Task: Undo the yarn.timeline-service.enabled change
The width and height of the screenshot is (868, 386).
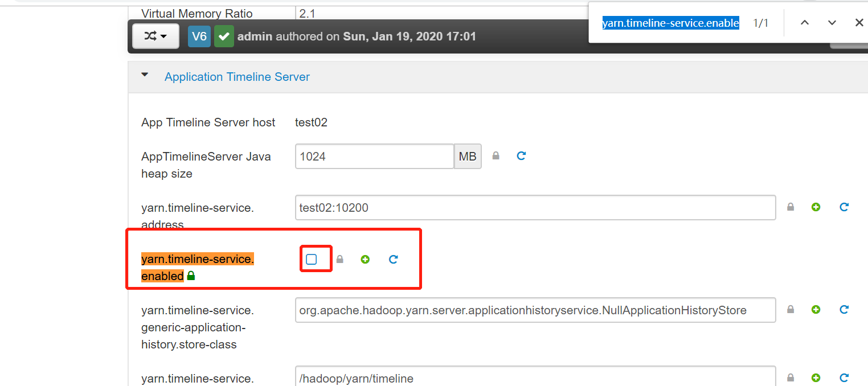Action: 393,259
